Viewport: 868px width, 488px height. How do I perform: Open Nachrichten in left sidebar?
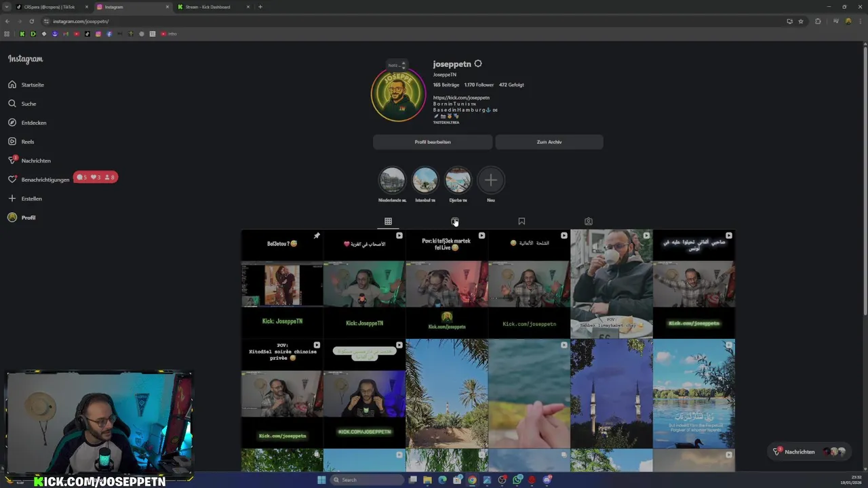29,161
